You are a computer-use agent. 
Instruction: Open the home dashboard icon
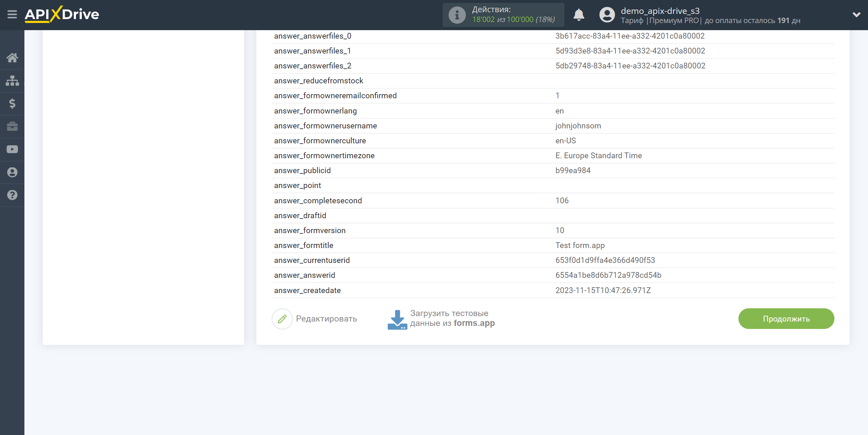tap(12, 58)
